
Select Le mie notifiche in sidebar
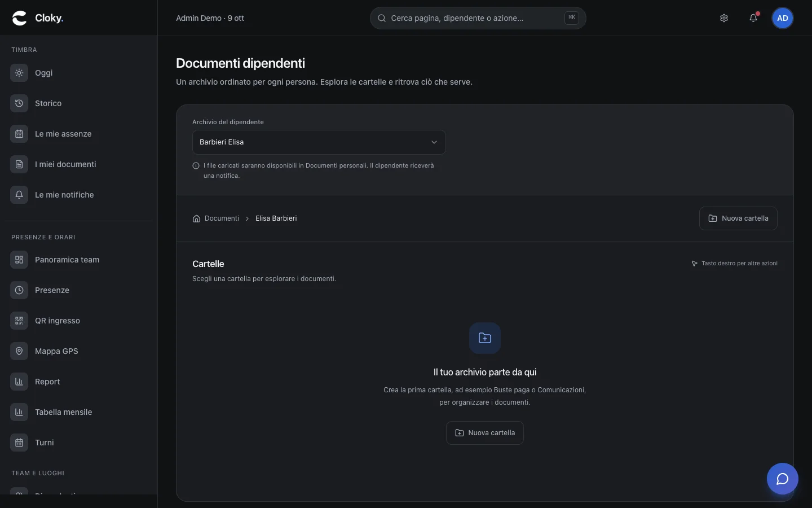coord(78,195)
